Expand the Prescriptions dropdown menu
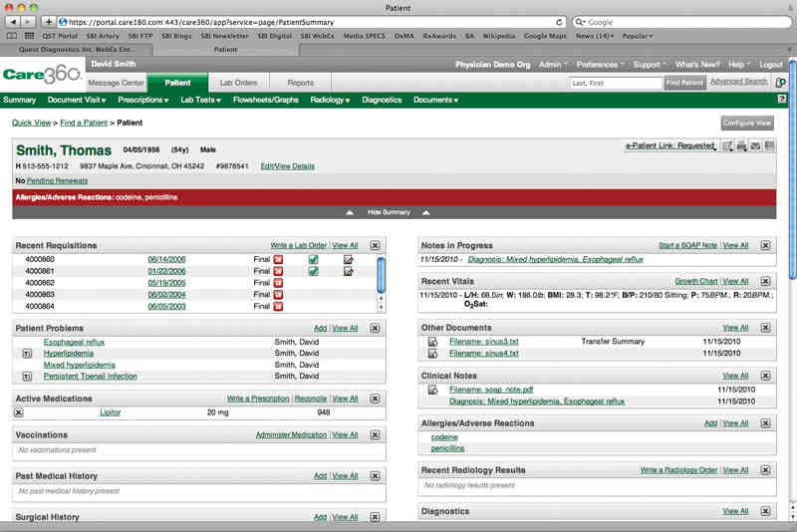This screenshot has width=797, height=532. [143, 100]
